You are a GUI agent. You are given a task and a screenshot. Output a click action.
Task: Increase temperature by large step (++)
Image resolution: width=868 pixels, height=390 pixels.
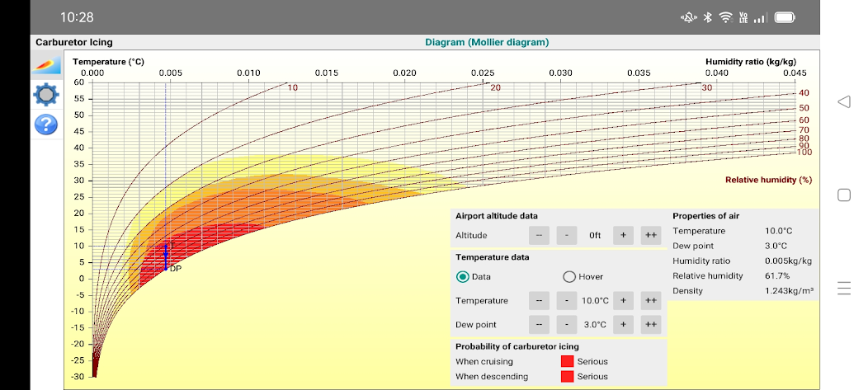click(x=651, y=301)
